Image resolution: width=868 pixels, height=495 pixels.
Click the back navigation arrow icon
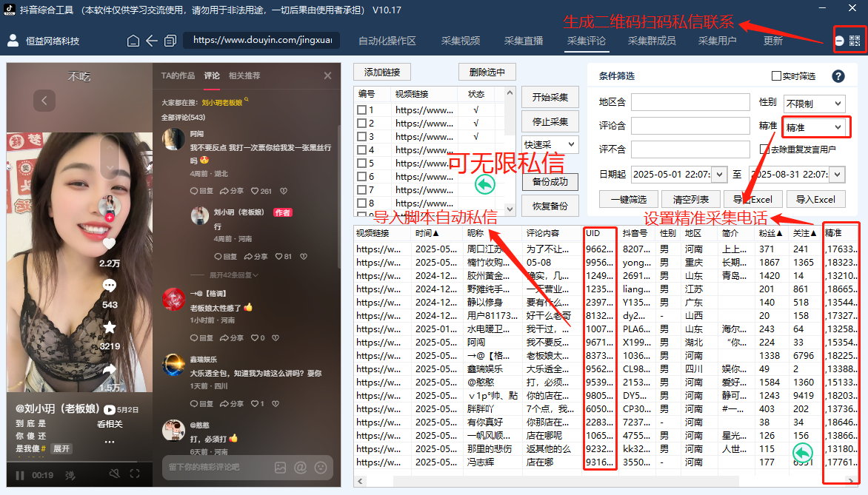[x=152, y=41]
